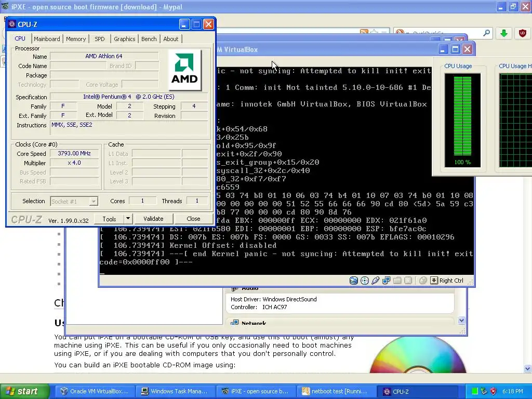Click the VirtualBox network adapters status icon
The width and height of the screenshot is (532, 399).
tap(386, 281)
